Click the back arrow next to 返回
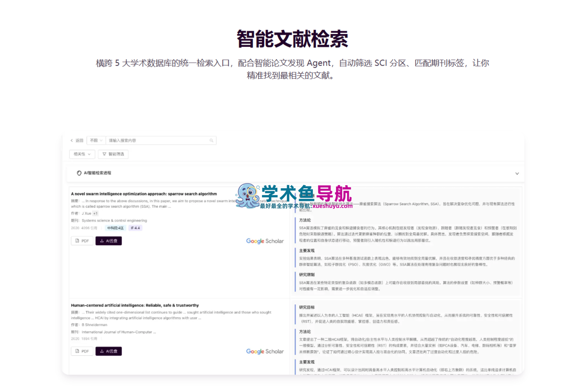This screenshot has height=392, width=588. coord(71,141)
